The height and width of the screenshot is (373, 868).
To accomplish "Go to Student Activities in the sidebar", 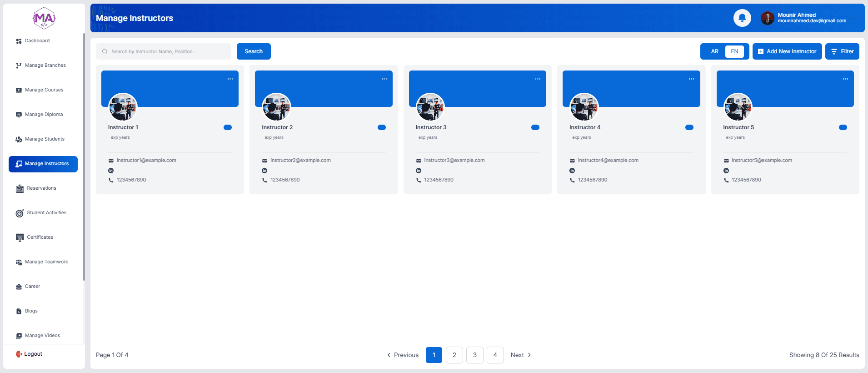I will point(46,213).
